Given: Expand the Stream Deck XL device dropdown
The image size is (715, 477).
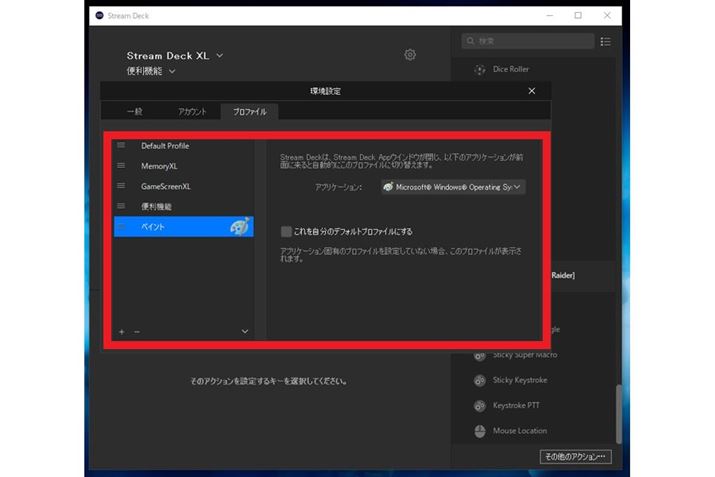Looking at the screenshot, I should tap(219, 56).
